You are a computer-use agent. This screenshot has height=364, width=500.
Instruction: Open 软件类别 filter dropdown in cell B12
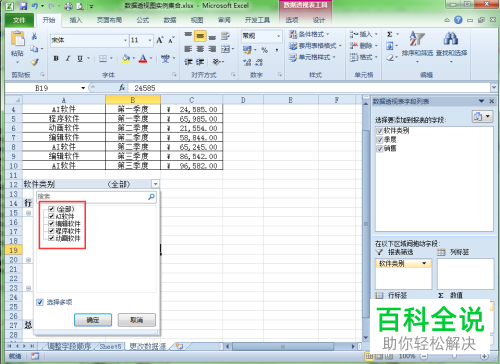(x=155, y=184)
